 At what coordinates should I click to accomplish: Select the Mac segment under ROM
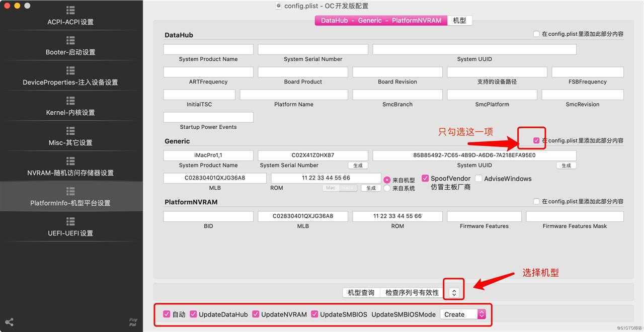pyautogui.click(x=331, y=188)
